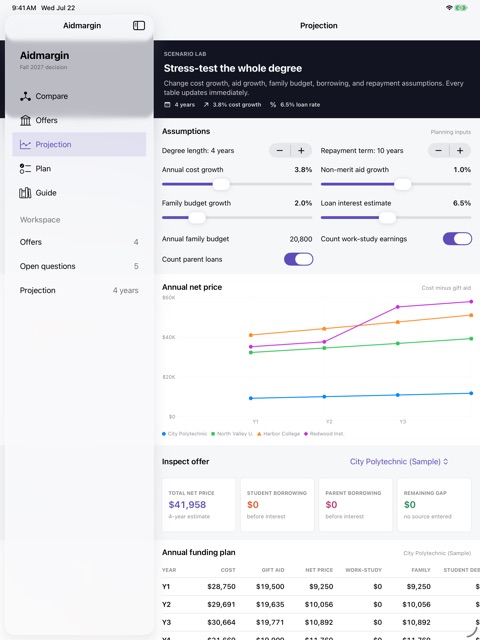Click the Y1 gift aid cell $19,500
This screenshot has width=480, height=640.
[270, 587]
